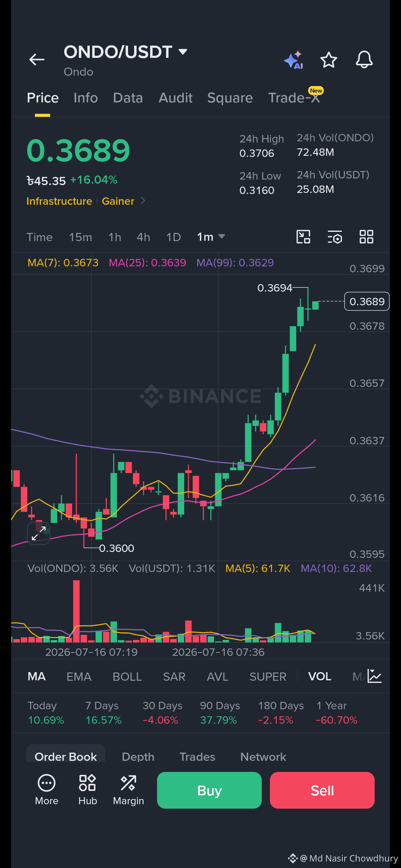401x868 pixels.
Task: Switch to the Square tab
Action: 230,98
